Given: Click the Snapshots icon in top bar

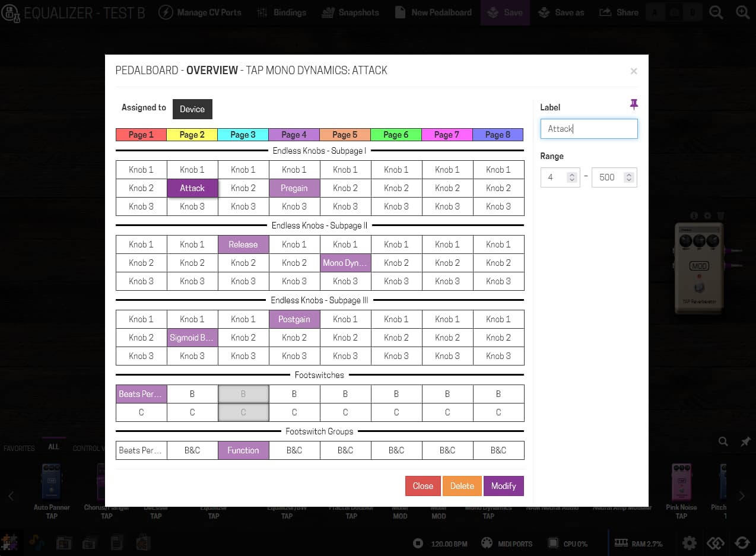Looking at the screenshot, I should click(x=328, y=12).
